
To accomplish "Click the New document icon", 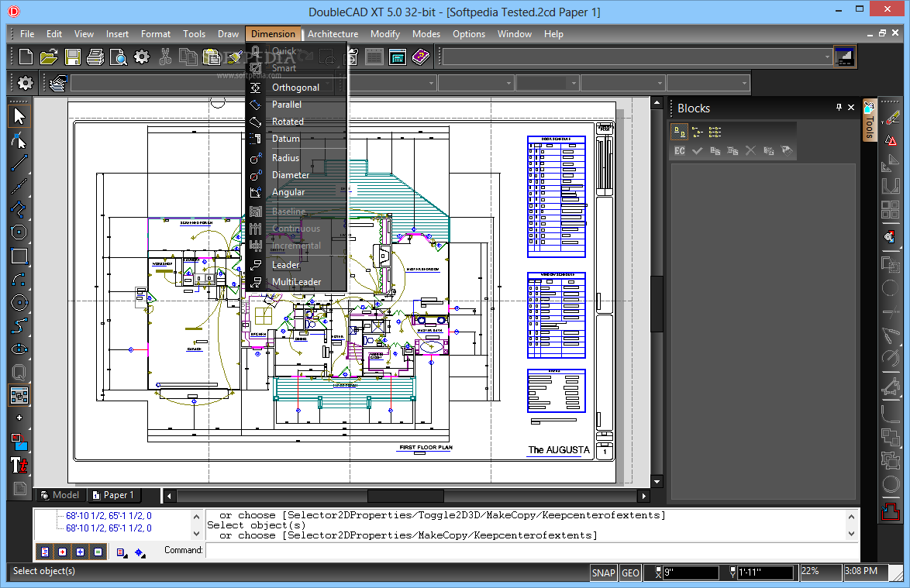I will tap(26, 57).
